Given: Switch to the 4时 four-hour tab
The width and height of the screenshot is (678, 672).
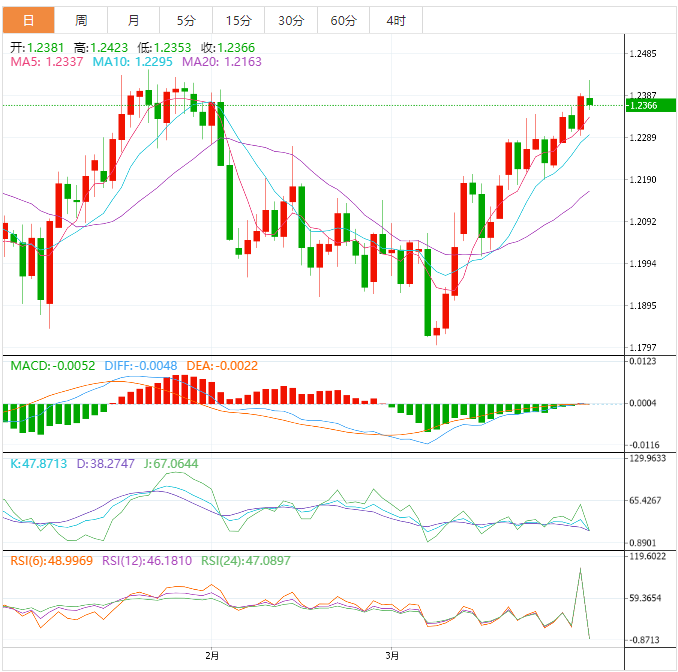Looking at the screenshot, I should (x=395, y=20).
